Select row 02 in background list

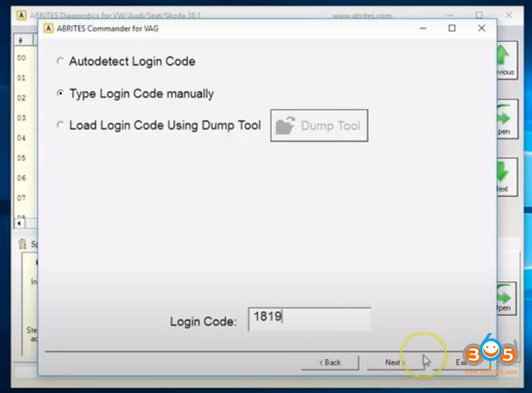[x=25, y=98]
